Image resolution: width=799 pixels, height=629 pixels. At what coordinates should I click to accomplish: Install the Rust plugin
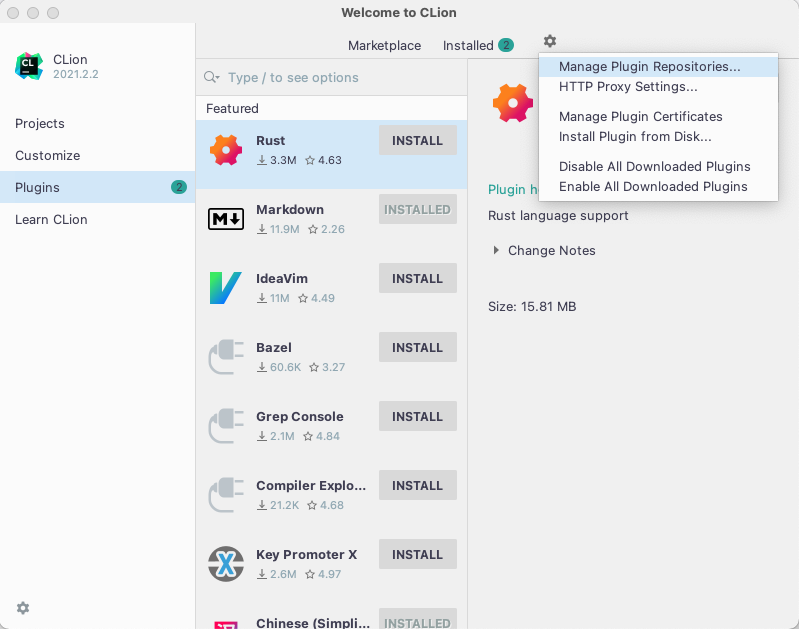tap(417, 140)
